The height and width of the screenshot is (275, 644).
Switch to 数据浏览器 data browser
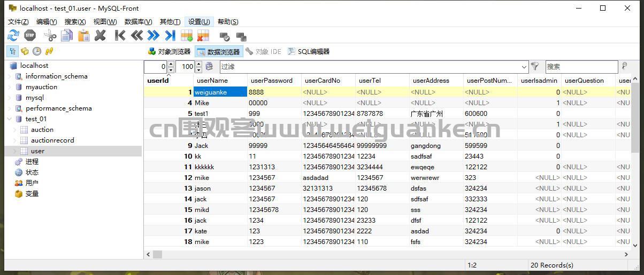pos(219,52)
